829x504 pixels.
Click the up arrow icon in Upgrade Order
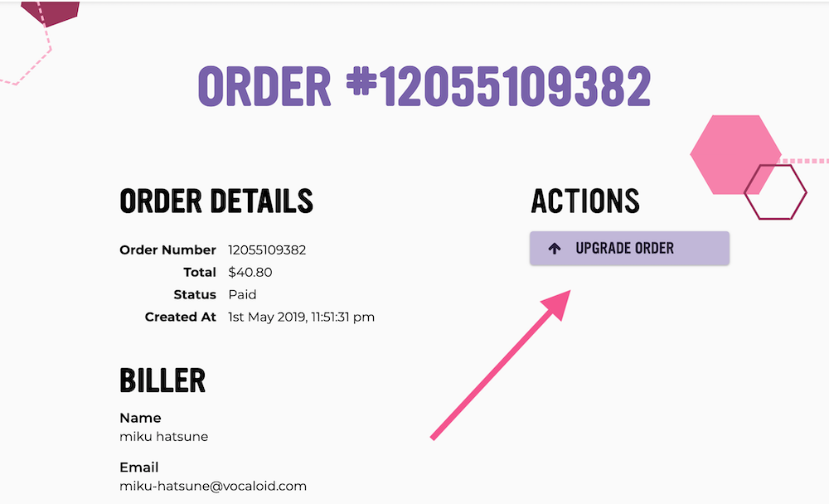click(x=554, y=248)
